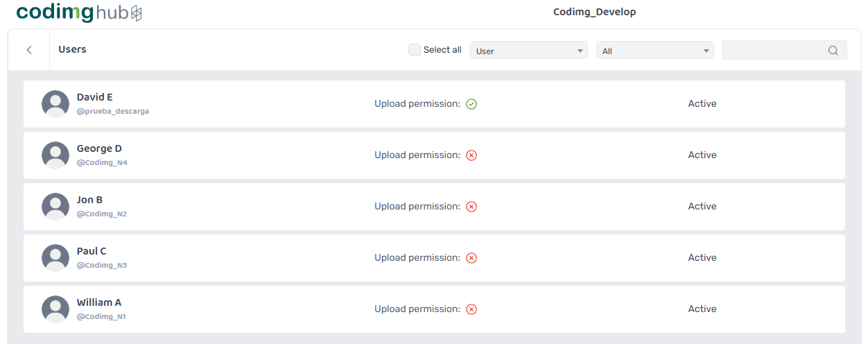Viewport: 868px width, 344px height.
Task: Click the Paul C name
Action: [92, 251]
